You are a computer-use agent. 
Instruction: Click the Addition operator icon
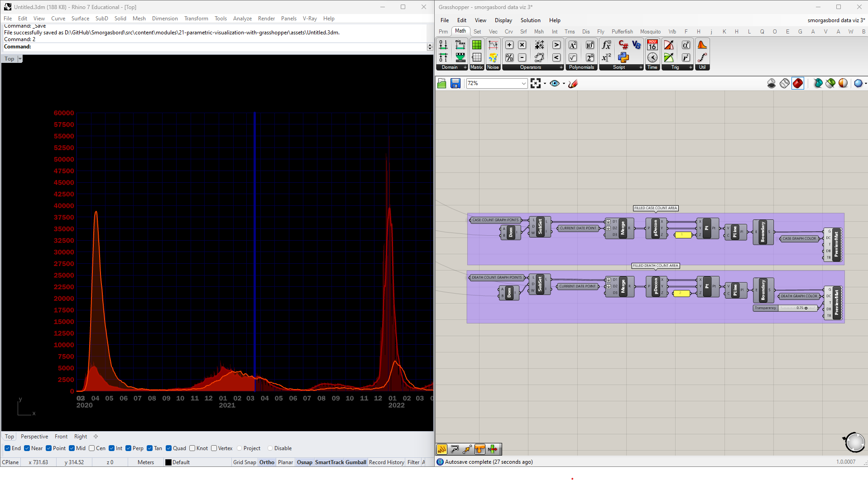coord(509,45)
